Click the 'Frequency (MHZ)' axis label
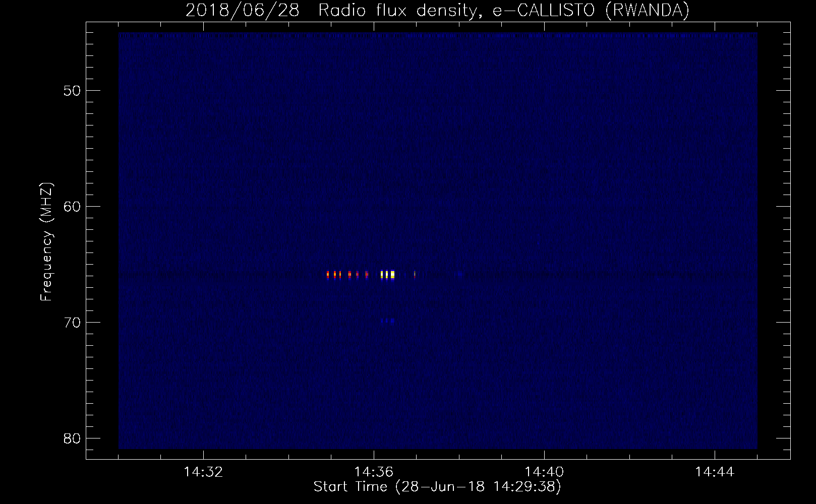 (x=46, y=242)
